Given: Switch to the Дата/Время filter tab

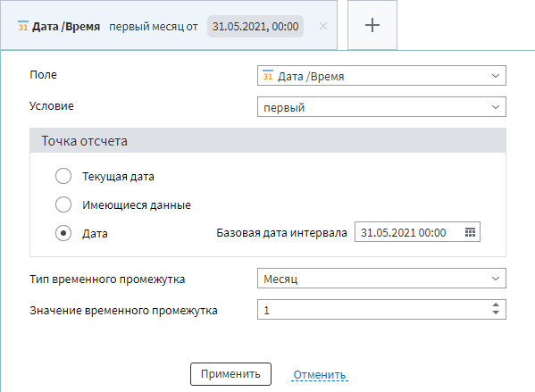Looking at the screenshot, I should point(169,26).
